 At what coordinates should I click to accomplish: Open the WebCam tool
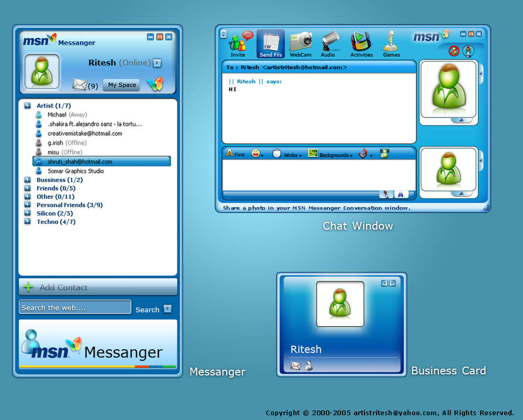[x=300, y=44]
